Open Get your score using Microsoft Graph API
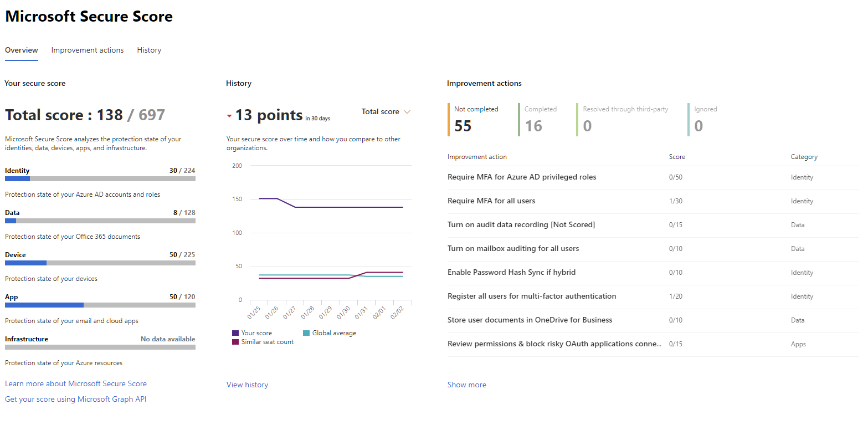Image resolution: width=868 pixels, height=430 pixels. [75, 399]
